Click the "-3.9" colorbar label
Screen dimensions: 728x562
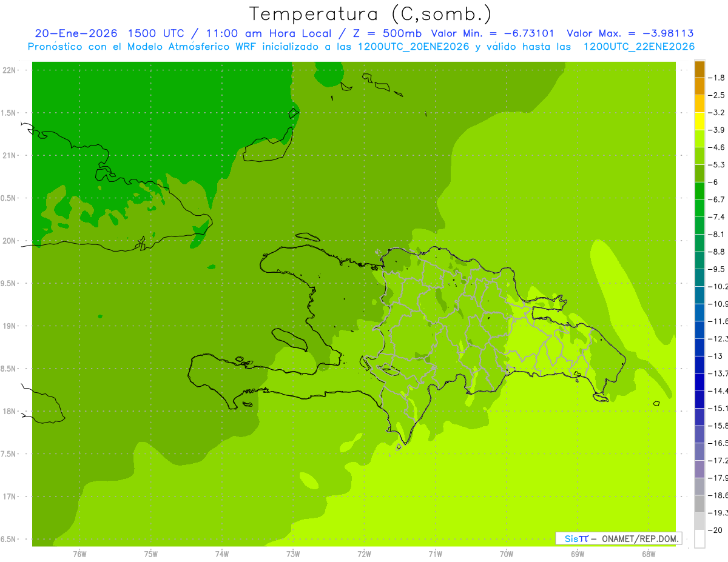pyautogui.click(x=717, y=130)
